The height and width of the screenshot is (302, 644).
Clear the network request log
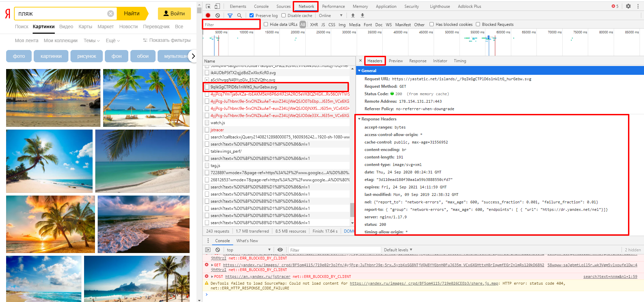point(218,15)
